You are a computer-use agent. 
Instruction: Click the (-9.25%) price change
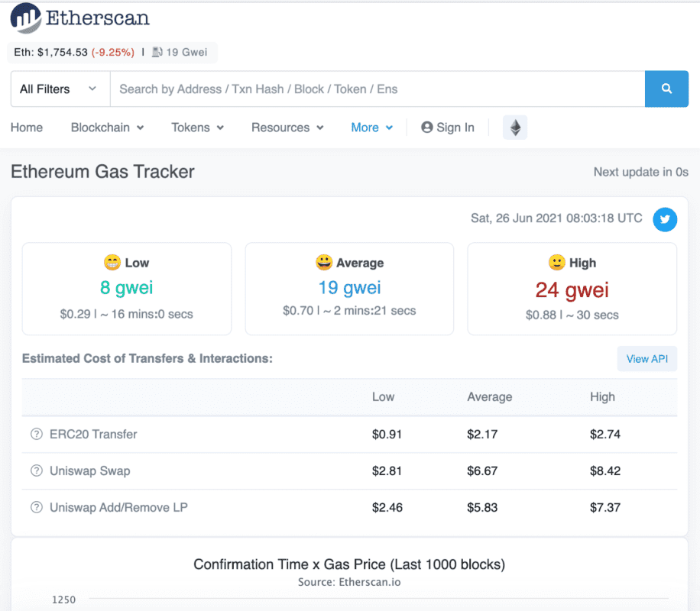click(x=113, y=52)
